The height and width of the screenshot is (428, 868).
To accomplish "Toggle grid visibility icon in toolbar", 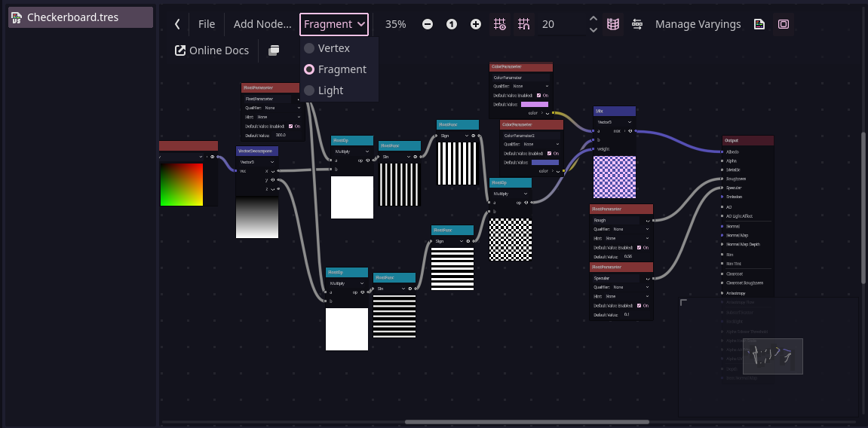I will [x=499, y=24].
